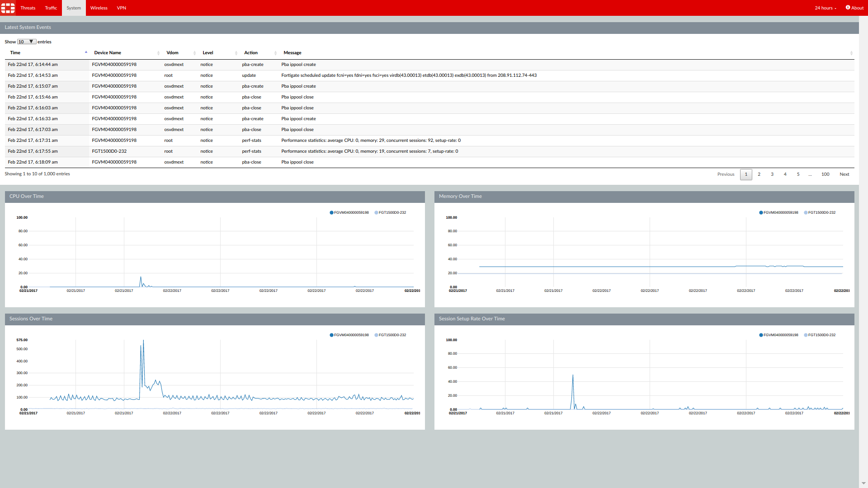Go to page 3 of events
868x488 pixels.
(x=772, y=174)
